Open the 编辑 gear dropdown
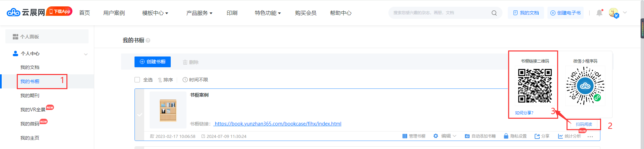This screenshot has height=149, width=644. pos(445,136)
